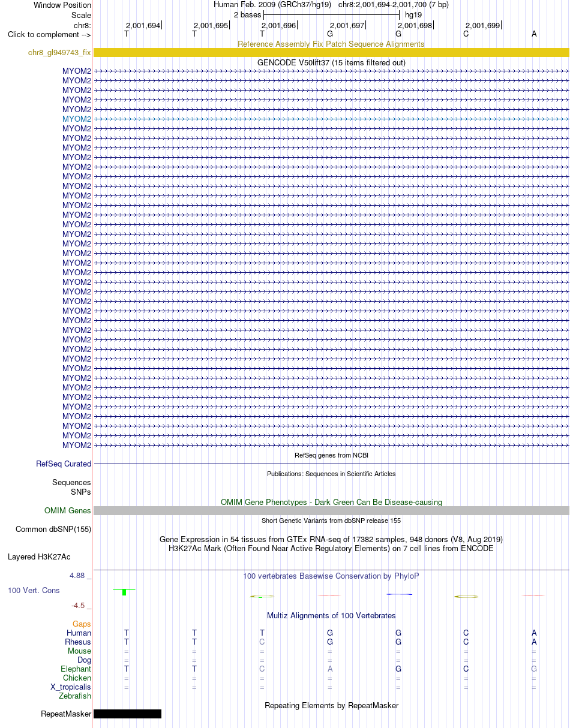
Task: Click the 'Click to complement -->' label
Action: [x=49, y=34]
